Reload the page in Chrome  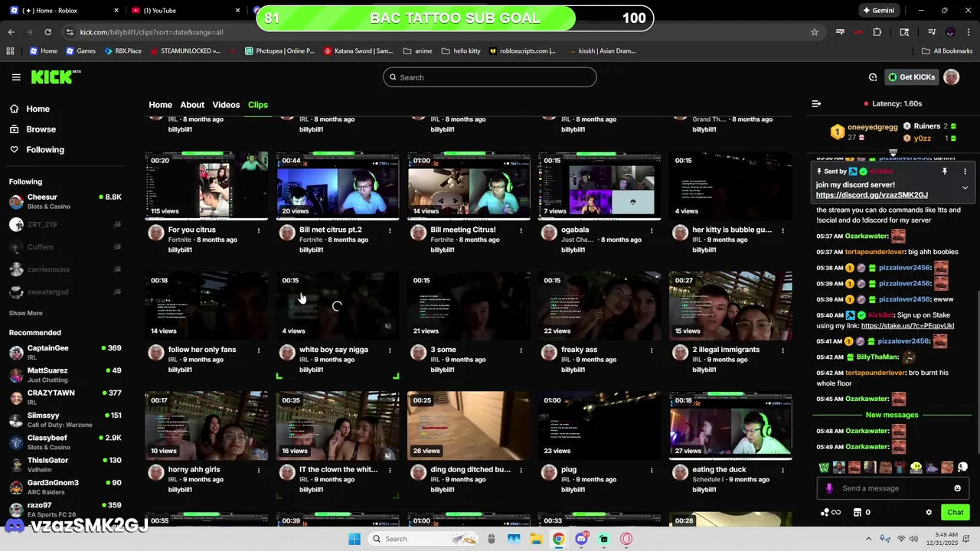point(47,32)
